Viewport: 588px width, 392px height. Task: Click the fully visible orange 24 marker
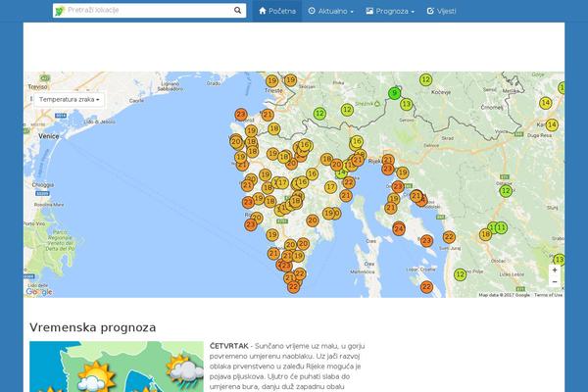tap(399, 228)
